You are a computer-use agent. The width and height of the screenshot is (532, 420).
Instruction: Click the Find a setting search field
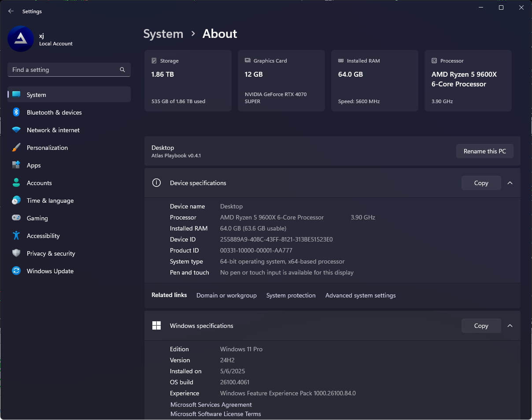69,70
